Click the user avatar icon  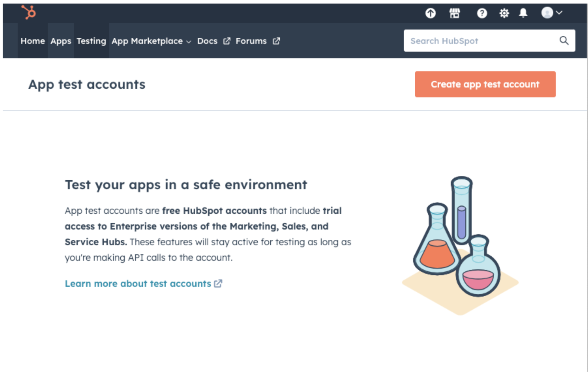point(547,13)
